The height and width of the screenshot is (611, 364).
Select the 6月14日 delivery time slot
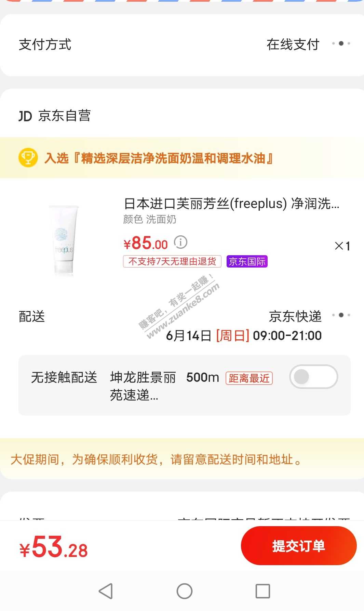[x=244, y=336]
